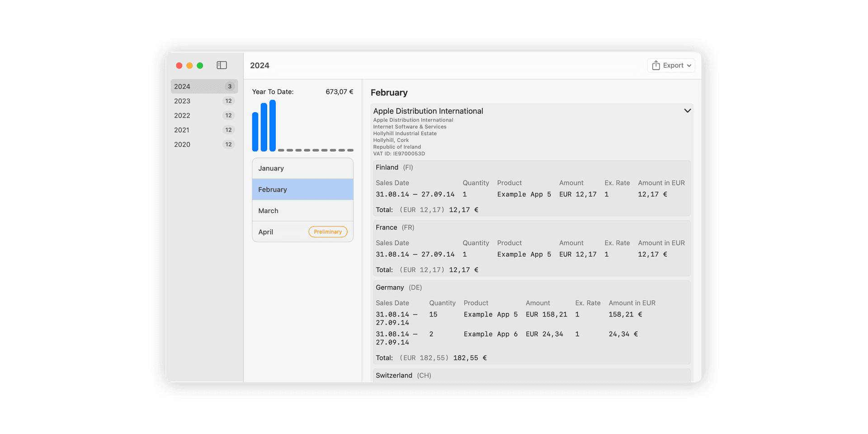Click the tallest blue chart bar
Screen dimensions: 868x434
coord(273,126)
